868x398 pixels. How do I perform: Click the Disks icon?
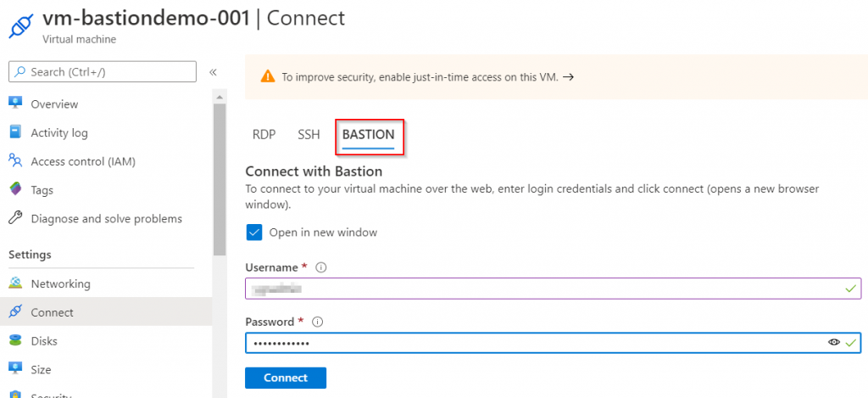click(x=15, y=340)
